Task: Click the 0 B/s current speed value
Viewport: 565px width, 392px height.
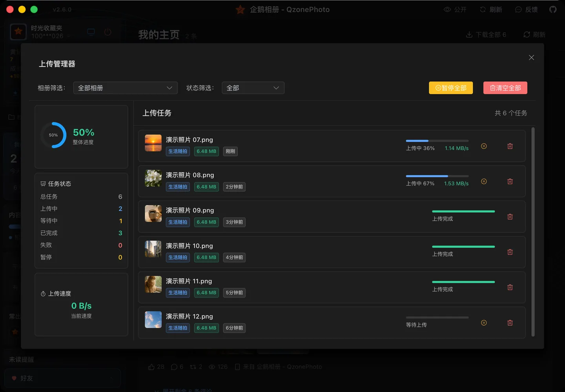Action: click(81, 306)
